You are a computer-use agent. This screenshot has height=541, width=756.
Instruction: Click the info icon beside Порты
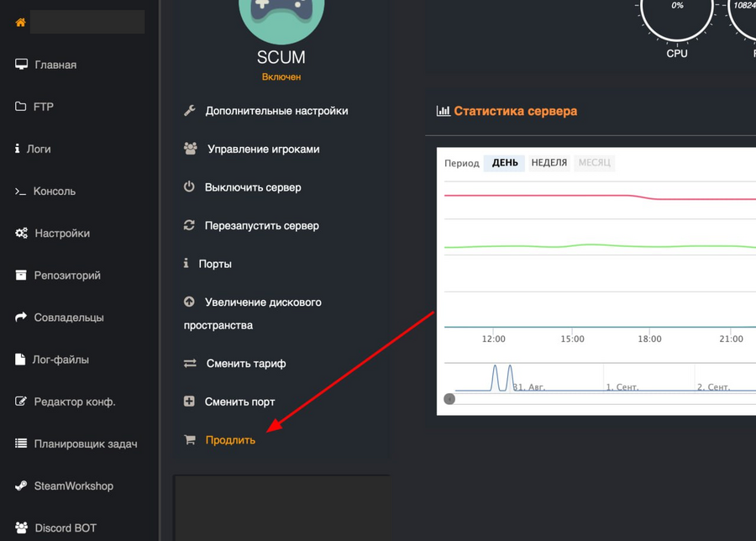[x=186, y=263]
